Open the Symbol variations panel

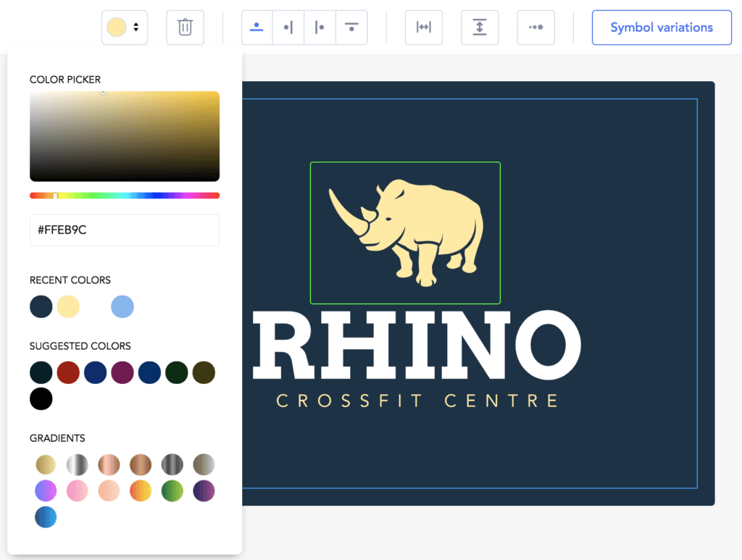[x=661, y=27]
